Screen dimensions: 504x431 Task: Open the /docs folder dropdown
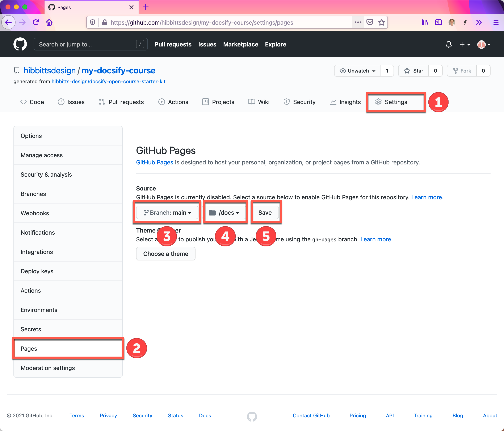pyautogui.click(x=224, y=213)
